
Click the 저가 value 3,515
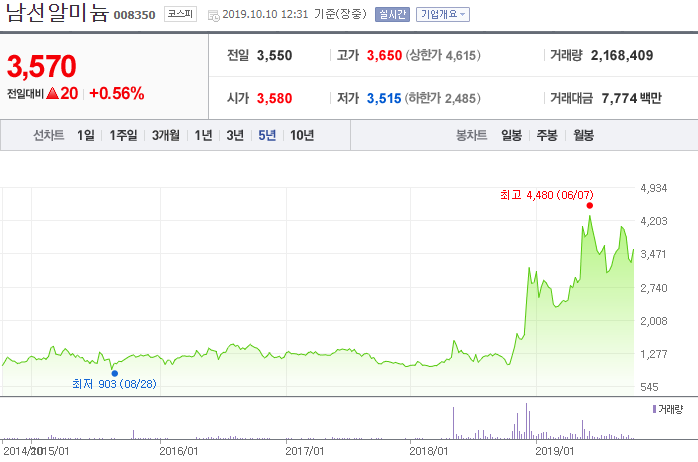coord(384,98)
